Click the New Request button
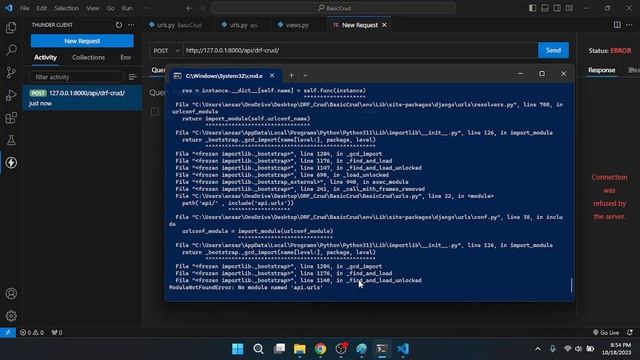This screenshot has height=360, width=640. [82, 41]
